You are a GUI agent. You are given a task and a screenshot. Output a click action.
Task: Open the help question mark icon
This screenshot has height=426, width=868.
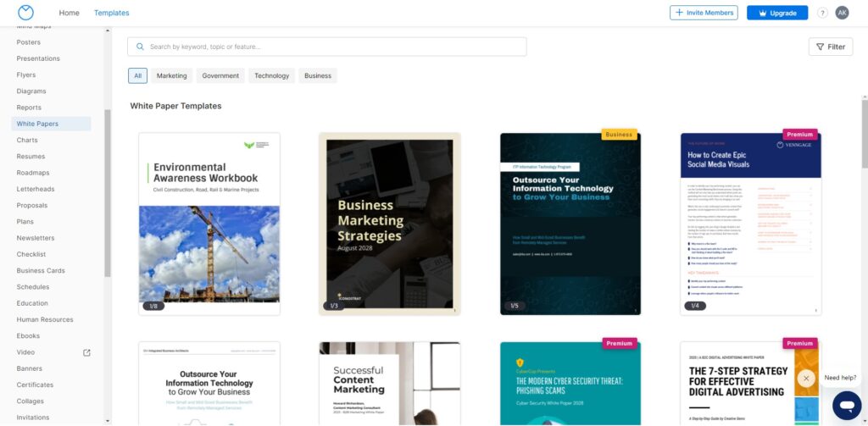tap(822, 13)
